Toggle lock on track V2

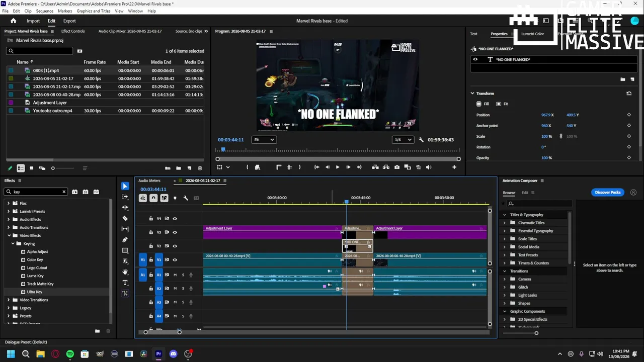click(x=151, y=246)
